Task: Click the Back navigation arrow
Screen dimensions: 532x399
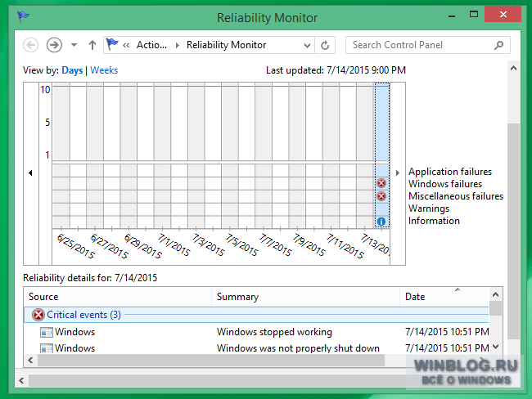Action: (31, 45)
